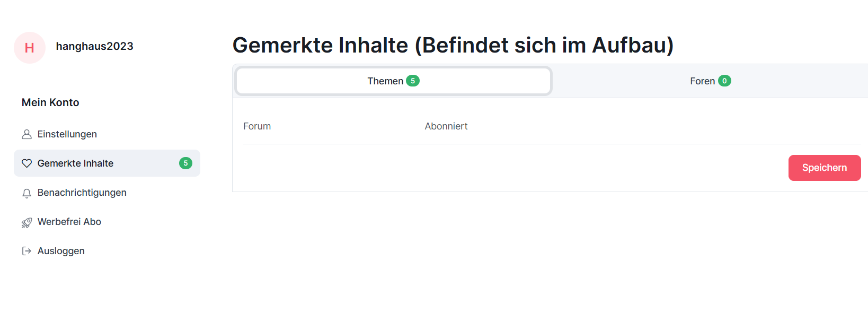Viewport: 868px width, 321px height.
Task: Select the Gemerkte Inhalte text label
Action: [75, 163]
